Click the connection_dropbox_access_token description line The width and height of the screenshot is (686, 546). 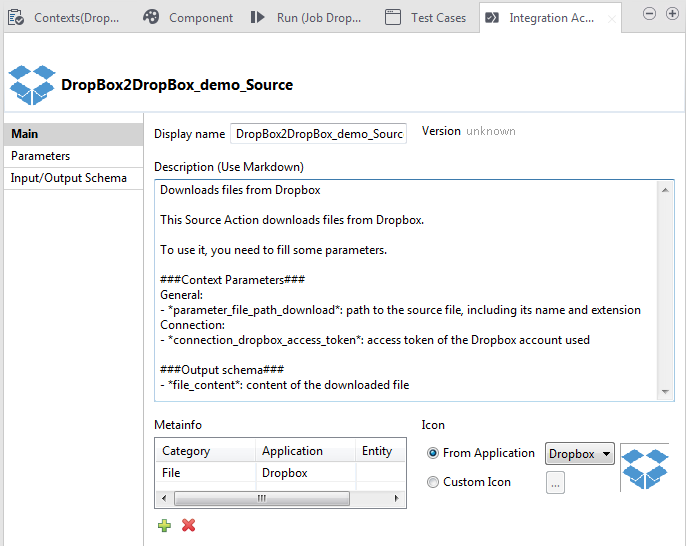coord(375,340)
